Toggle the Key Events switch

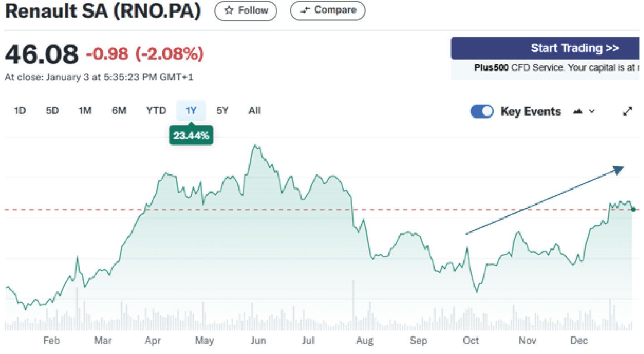[x=482, y=111]
